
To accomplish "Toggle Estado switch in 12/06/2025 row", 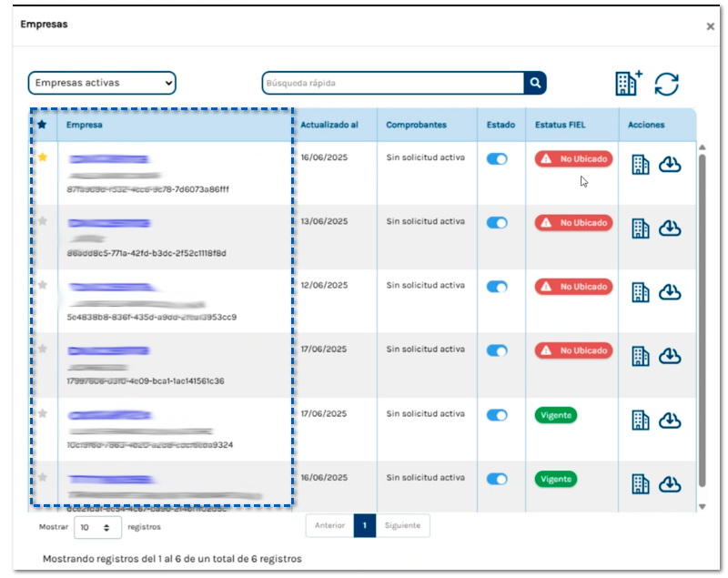I will [497, 287].
